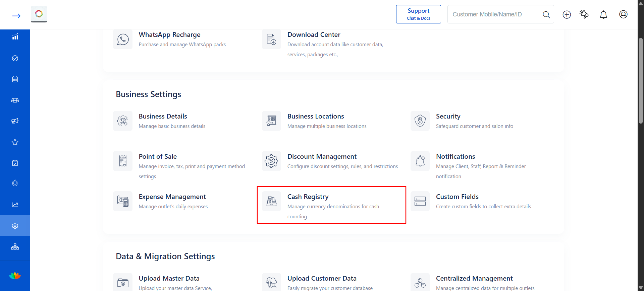Click the Notifications bell tile icon
644x291 pixels.
[420, 161]
